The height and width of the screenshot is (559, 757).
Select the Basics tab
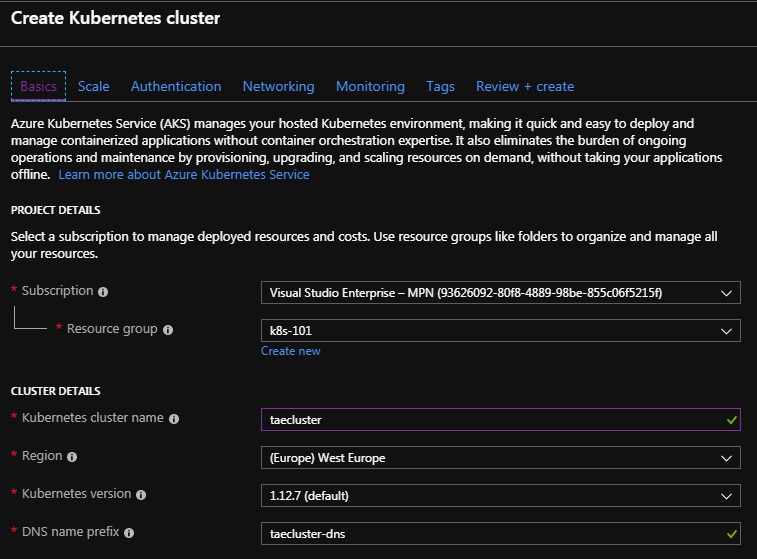pos(38,86)
